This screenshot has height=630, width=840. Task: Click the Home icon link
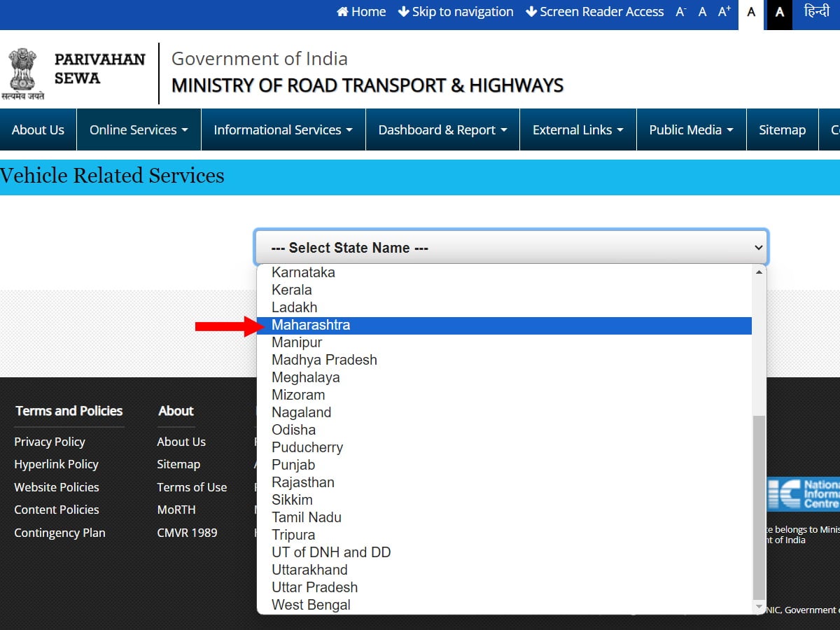[361, 12]
